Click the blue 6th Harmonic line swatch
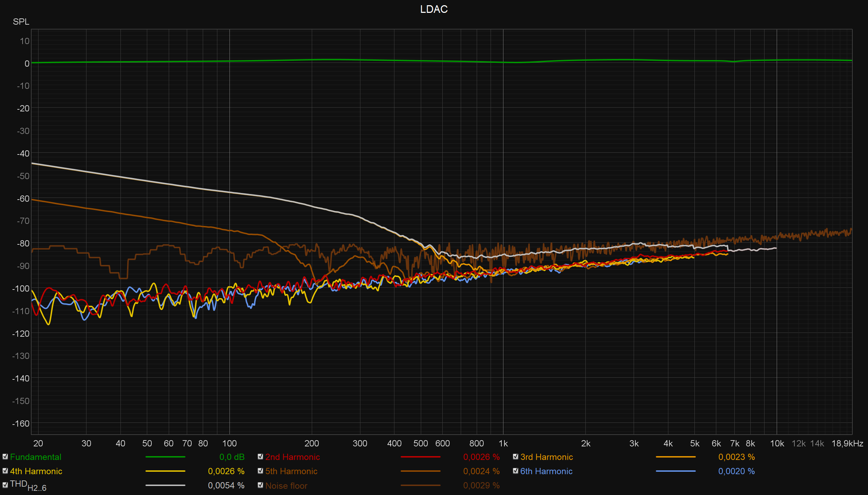 [676, 471]
